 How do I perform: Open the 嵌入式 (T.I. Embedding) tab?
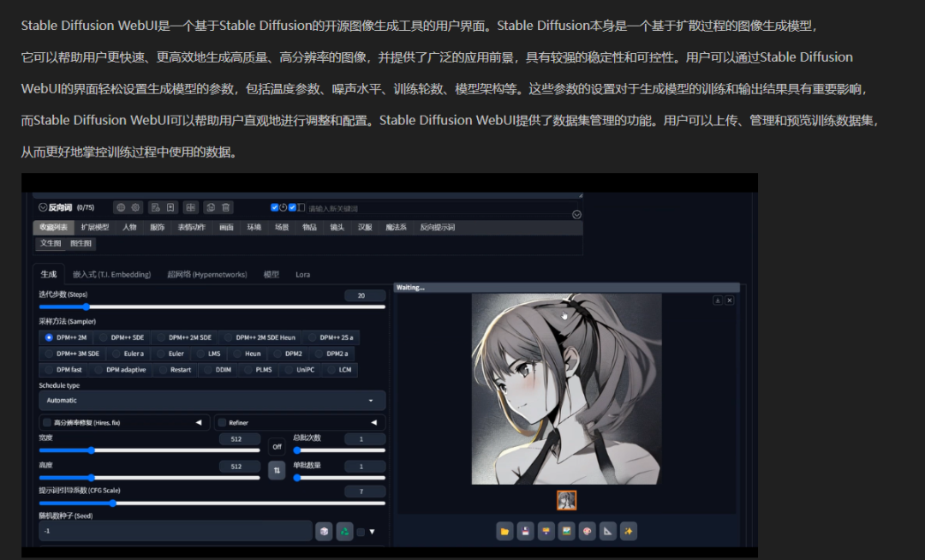111,275
